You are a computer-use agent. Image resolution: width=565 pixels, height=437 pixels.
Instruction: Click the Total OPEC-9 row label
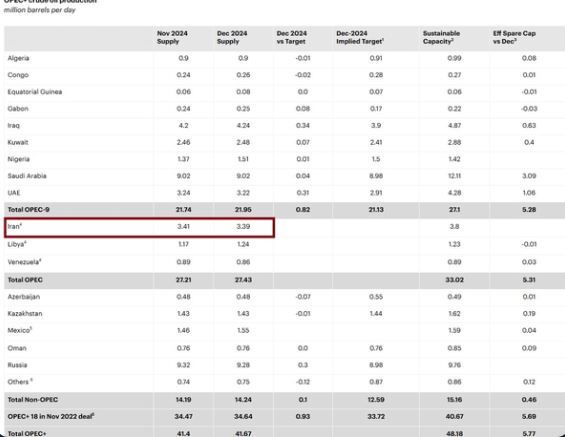click(x=28, y=209)
